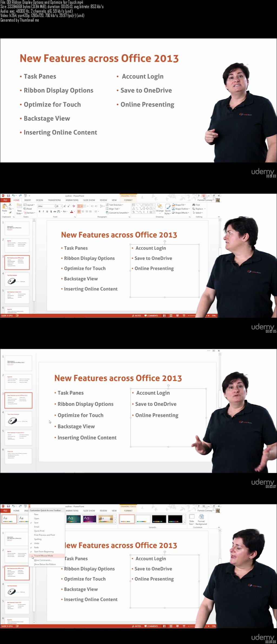Apply Italic in the 00:02:05 frame Font group
277x644 pixels.
43,211
